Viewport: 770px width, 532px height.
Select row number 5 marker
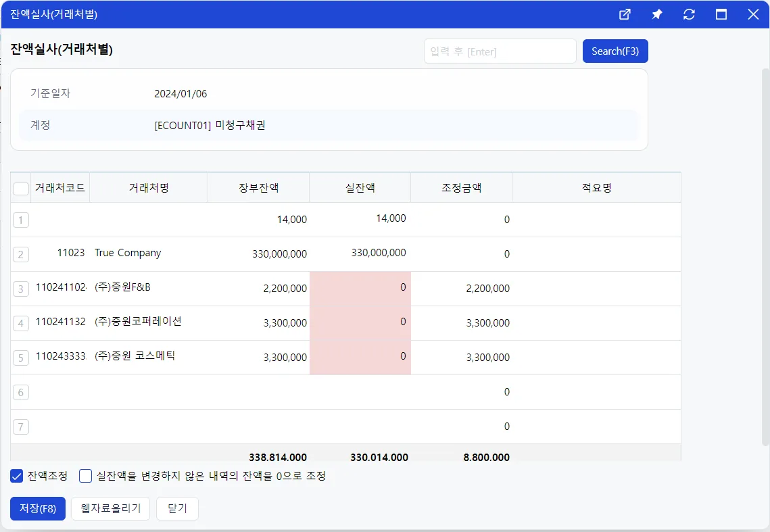(x=21, y=358)
